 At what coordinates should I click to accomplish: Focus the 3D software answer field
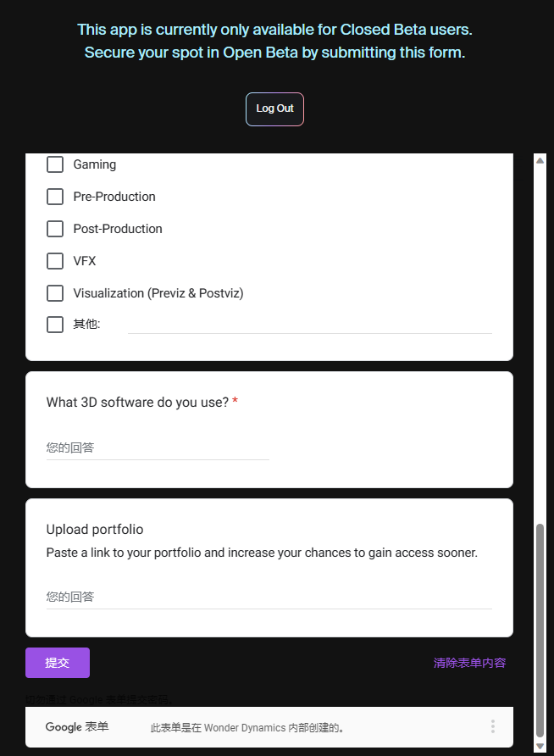coord(158,447)
